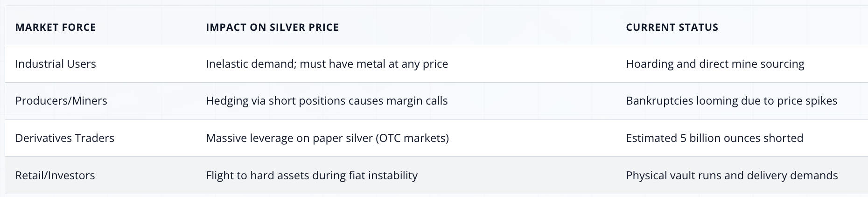868x197 pixels.
Task: Select the Industrial Users cell
Action: point(56,64)
